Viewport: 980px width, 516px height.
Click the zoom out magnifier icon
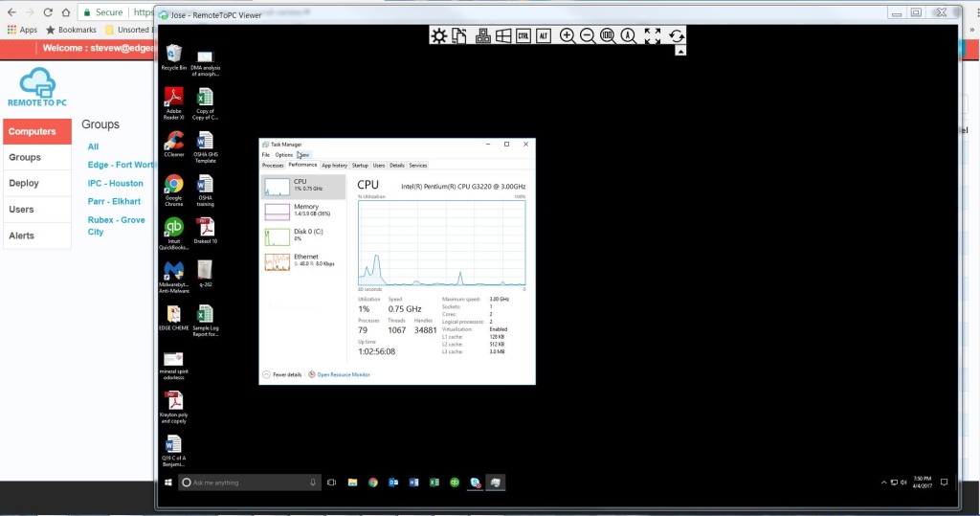(588, 36)
